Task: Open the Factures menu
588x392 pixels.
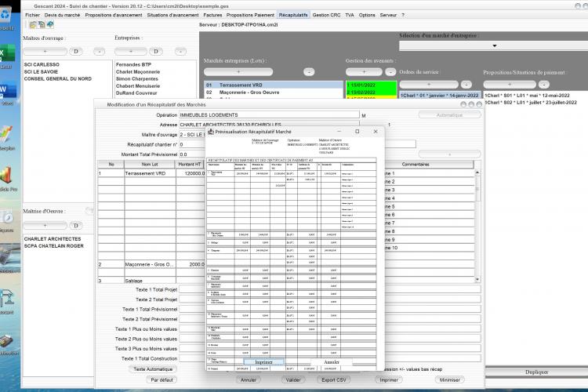Action: pyautogui.click(x=212, y=15)
